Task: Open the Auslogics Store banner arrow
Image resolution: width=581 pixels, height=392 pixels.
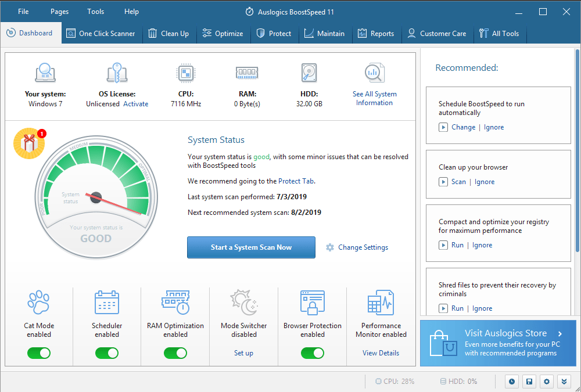Action: [560, 334]
